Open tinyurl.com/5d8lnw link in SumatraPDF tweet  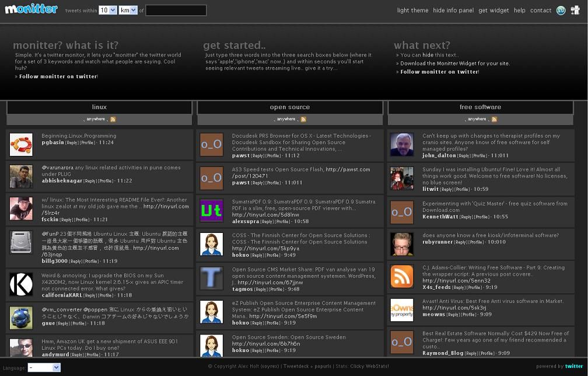pos(265,215)
